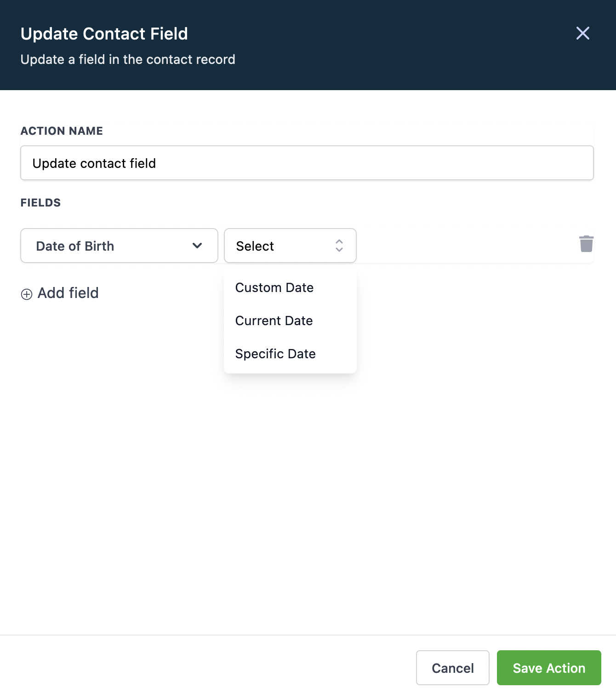Image resolution: width=616 pixels, height=699 pixels.
Task: Click the up-down arrows in the Select box
Action: point(339,246)
